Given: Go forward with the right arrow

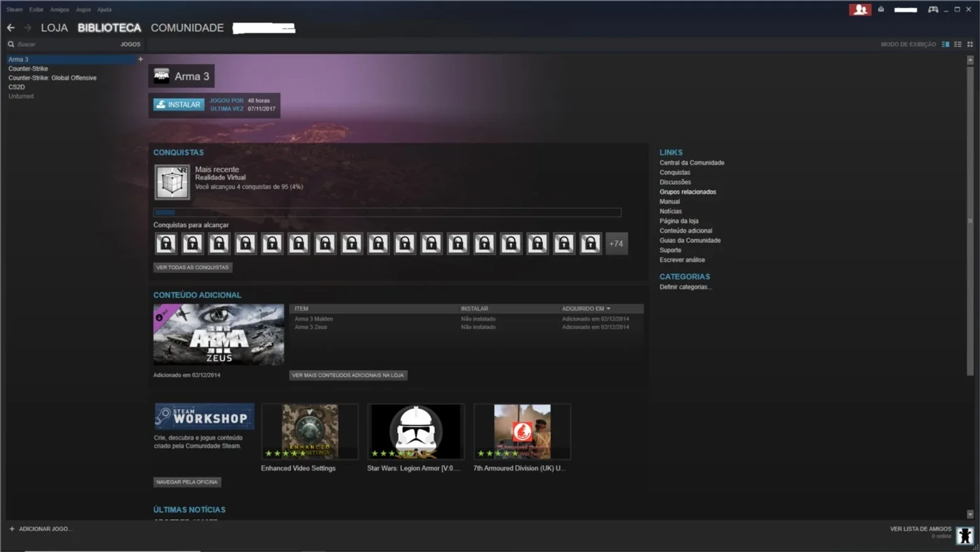Looking at the screenshot, I should [x=28, y=28].
